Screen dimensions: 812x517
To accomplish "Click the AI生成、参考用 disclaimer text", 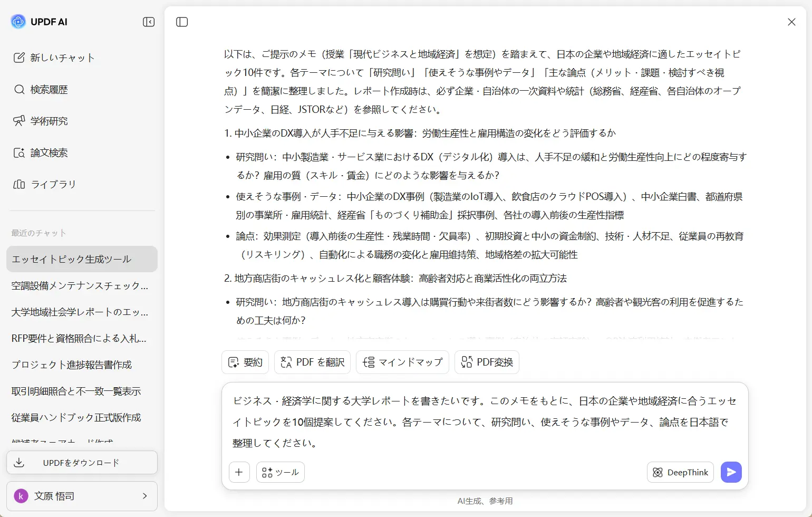I will click(485, 501).
